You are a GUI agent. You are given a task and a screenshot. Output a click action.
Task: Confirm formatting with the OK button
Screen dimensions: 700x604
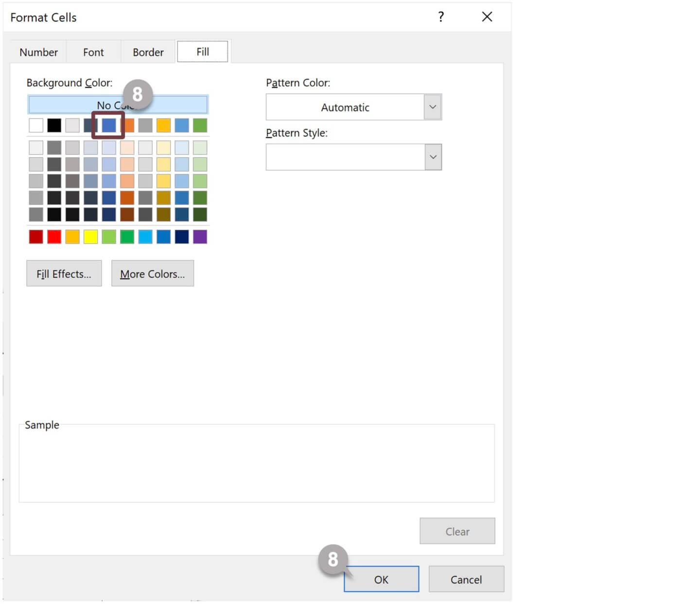click(x=381, y=579)
